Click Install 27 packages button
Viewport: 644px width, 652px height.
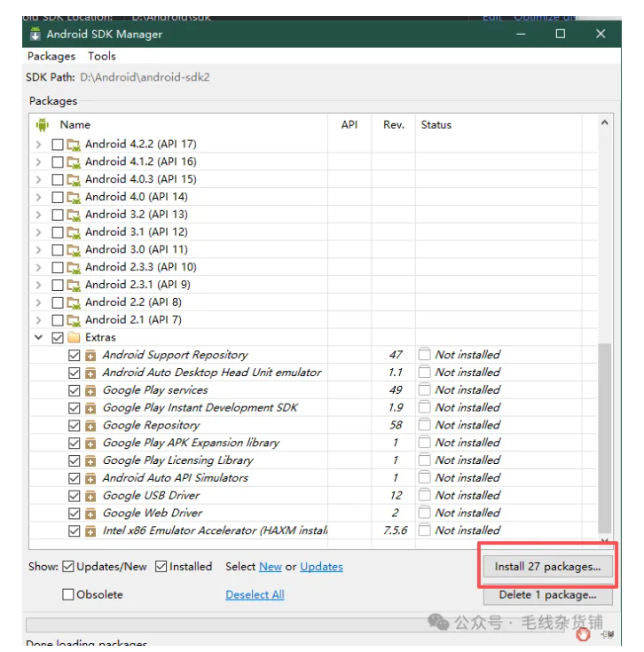(x=547, y=567)
